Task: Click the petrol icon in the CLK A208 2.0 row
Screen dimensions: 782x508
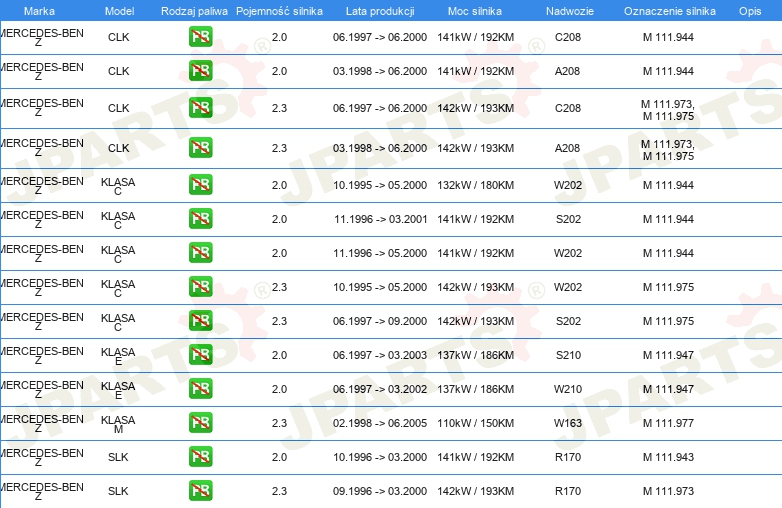Action: coord(200,71)
